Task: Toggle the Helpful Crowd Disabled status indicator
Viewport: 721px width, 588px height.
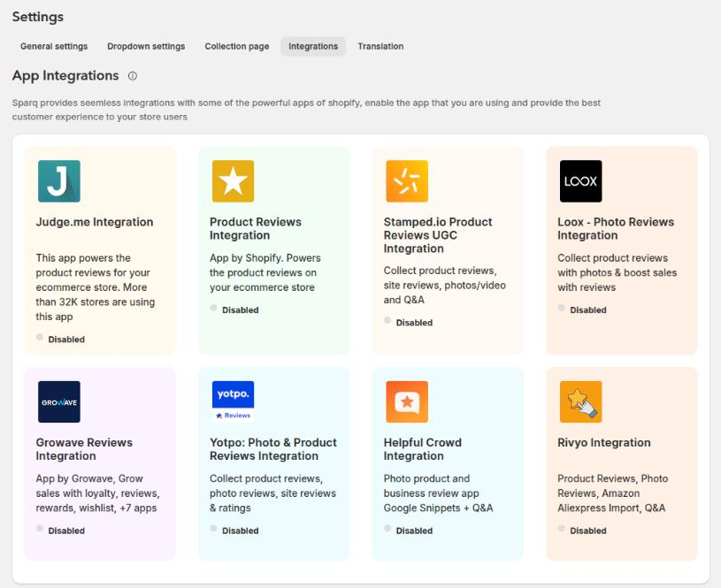Action: click(387, 528)
